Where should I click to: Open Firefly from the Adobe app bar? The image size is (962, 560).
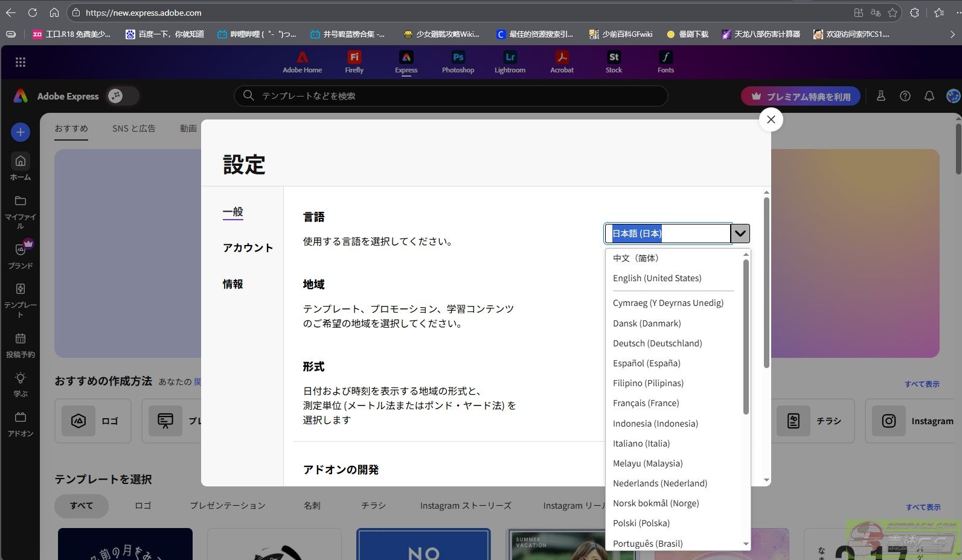tap(354, 62)
